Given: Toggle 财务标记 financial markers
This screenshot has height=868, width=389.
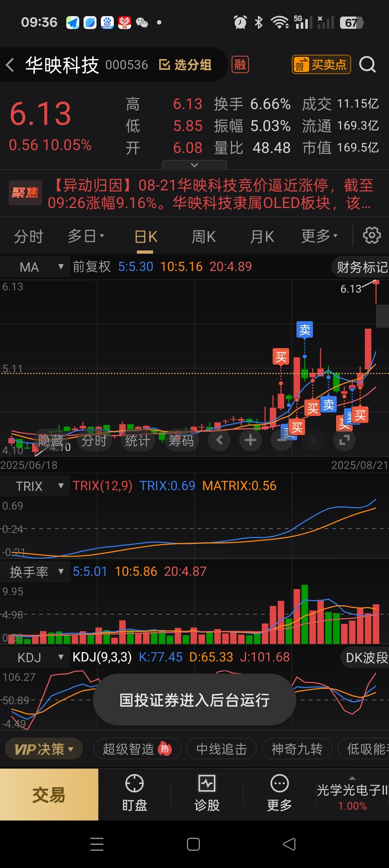Looking at the screenshot, I should (x=360, y=267).
